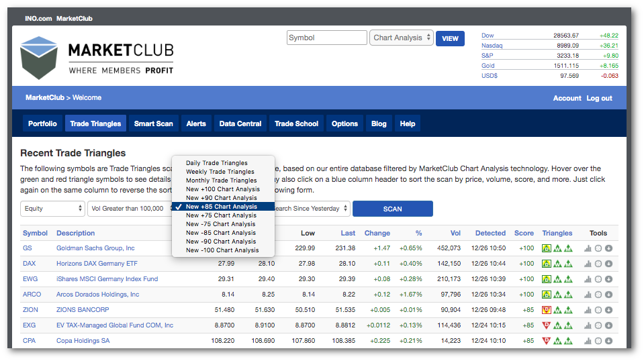644x361 pixels.
Task: Go to the Data Central tab
Action: [x=240, y=123]
